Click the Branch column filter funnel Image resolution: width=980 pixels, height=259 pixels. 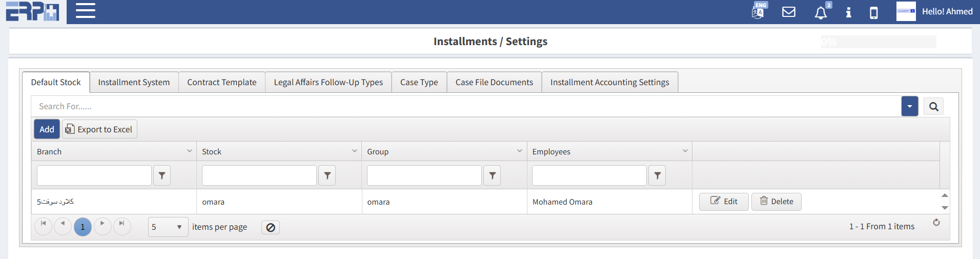coord(162,176)
